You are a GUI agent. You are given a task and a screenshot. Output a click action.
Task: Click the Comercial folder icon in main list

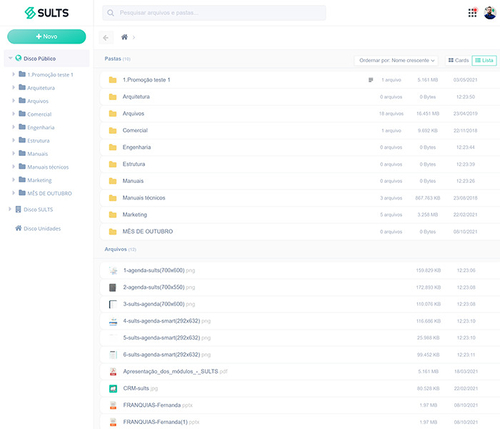[x=113, y=130]
